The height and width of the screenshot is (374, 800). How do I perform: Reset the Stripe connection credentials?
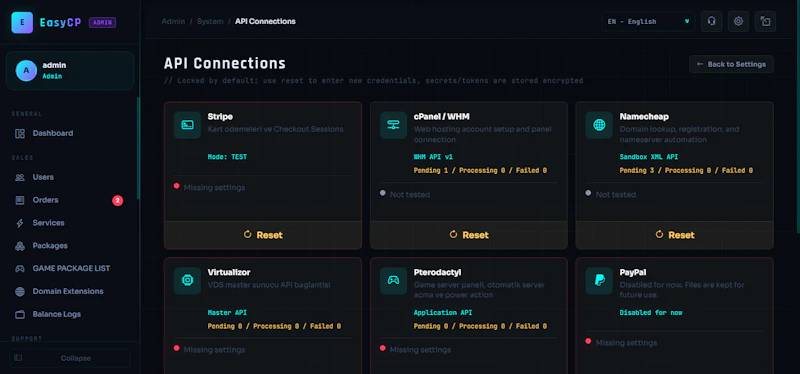pos(263,235)
